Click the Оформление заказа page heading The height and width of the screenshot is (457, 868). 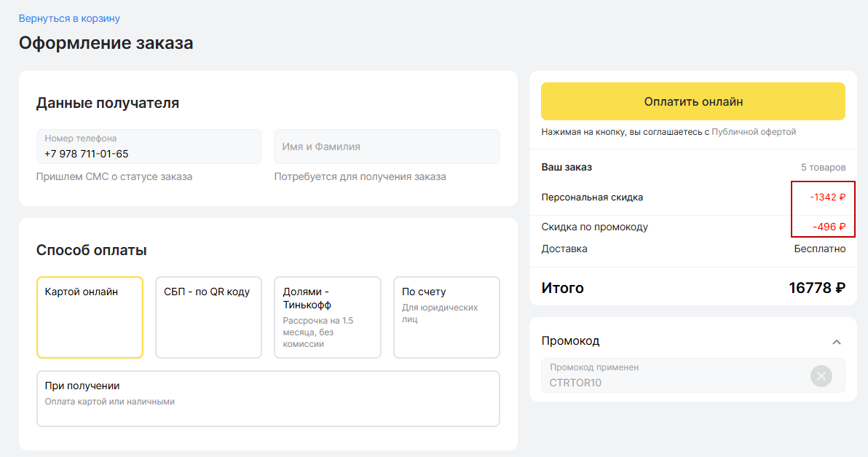pos(106,43)
